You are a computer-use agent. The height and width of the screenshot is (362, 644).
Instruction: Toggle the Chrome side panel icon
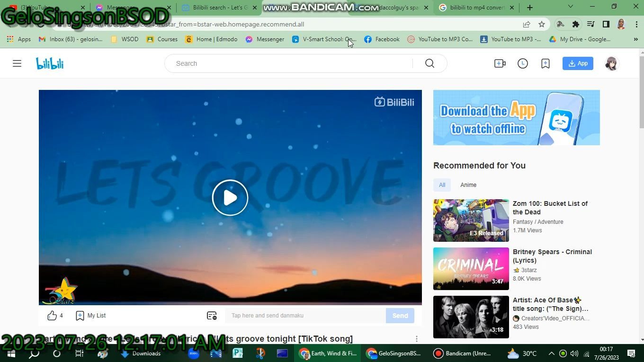coord(606,24)
